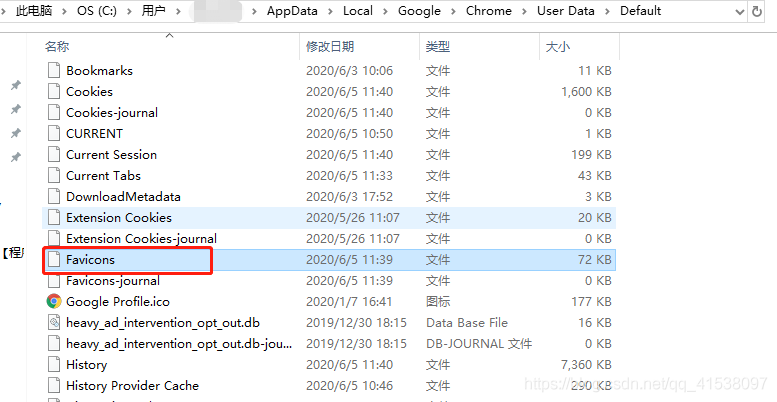Click the 名称 column header
The width and height of the screenshot is (777, 402).
point(57,47)
